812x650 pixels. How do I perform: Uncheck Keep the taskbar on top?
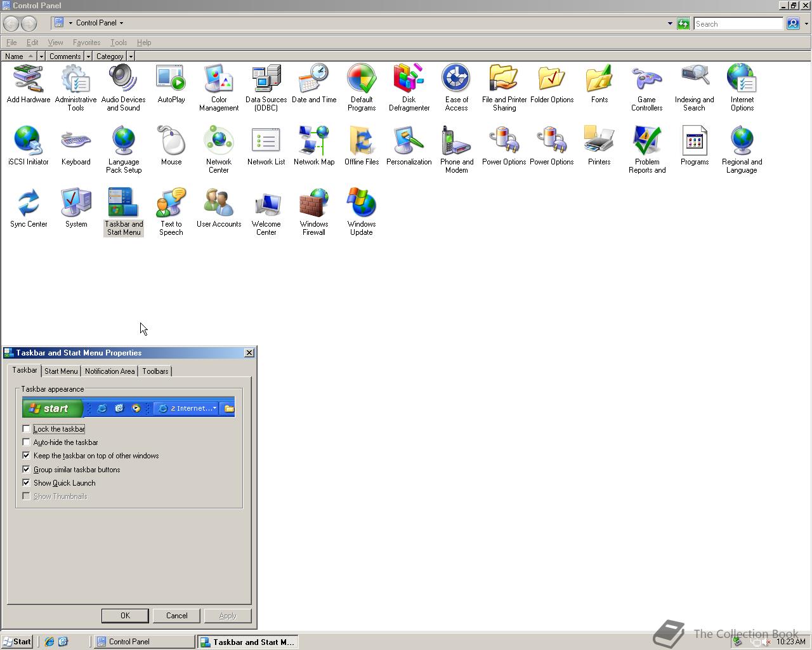pyautogui.click(x=26, y=456)
